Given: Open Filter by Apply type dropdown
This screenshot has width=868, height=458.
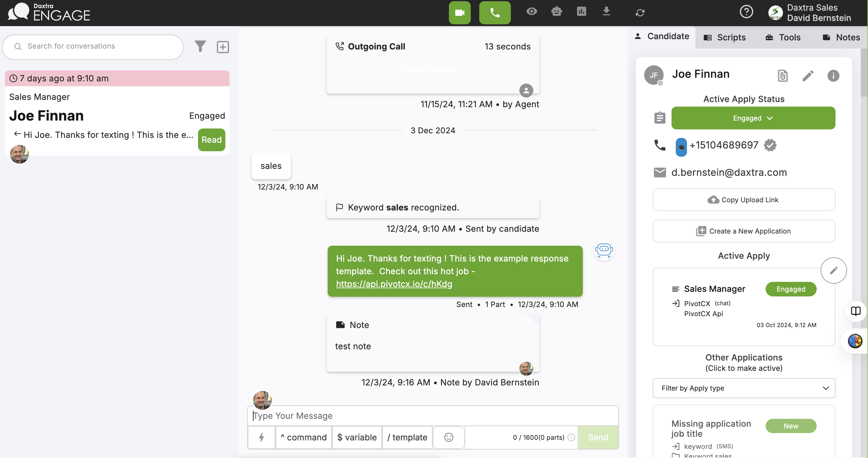Looking at the screenshot, I should coord(743,388).
